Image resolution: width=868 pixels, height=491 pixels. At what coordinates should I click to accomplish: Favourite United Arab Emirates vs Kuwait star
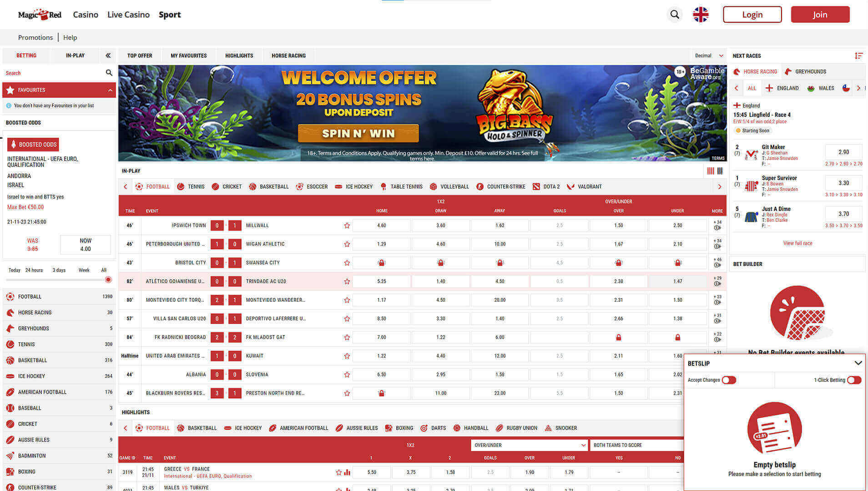(347, 356)
